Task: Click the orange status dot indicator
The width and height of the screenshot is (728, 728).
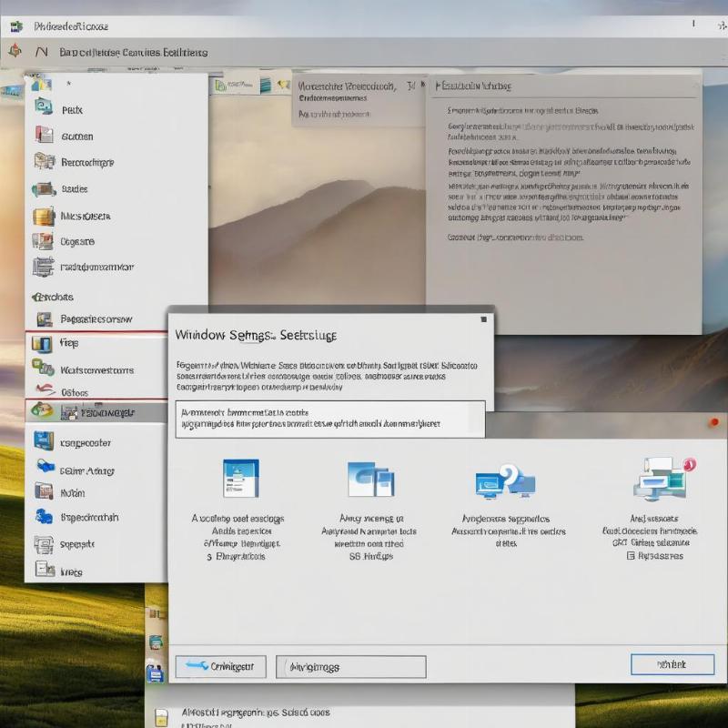Action: [x=713, y=421]
